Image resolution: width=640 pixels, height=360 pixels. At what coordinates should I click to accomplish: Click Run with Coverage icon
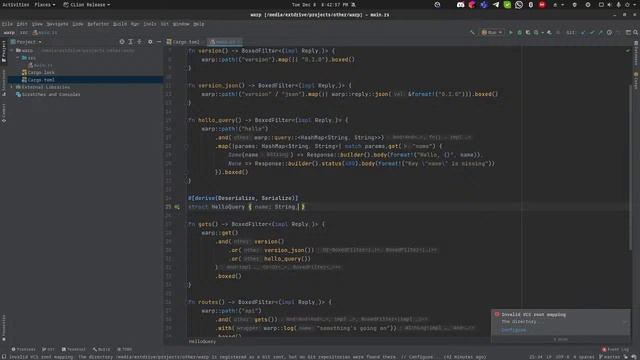(x=528, y=32)
